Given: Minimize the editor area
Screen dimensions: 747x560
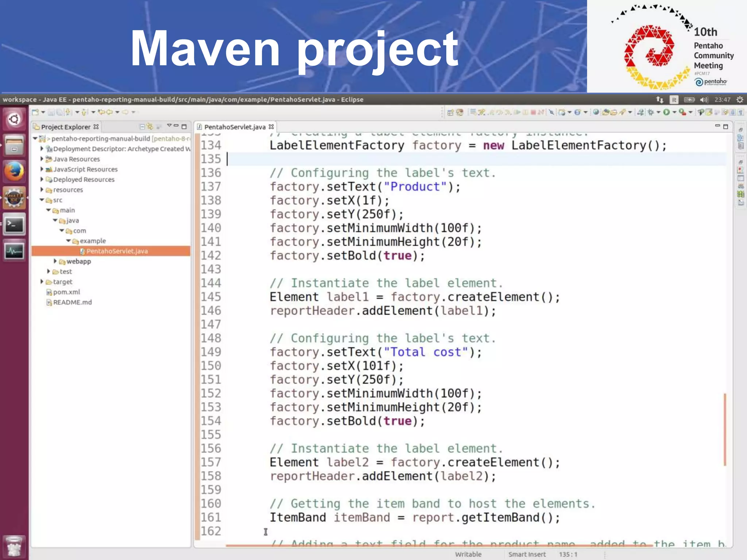Looking at the screenshot, I should 717,125.
